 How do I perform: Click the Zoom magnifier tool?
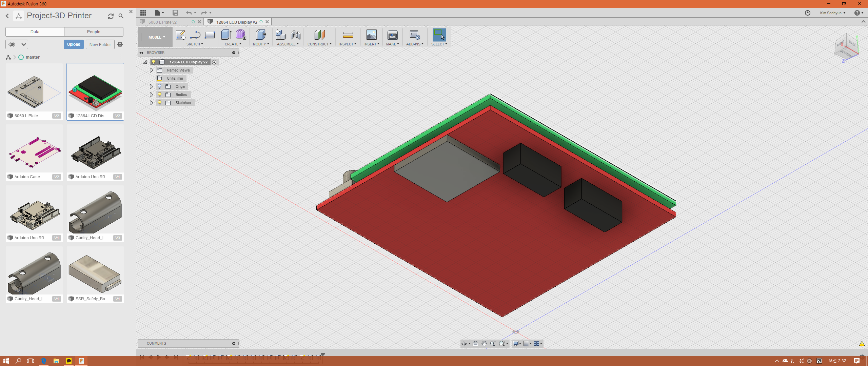[x=493, y=344]
